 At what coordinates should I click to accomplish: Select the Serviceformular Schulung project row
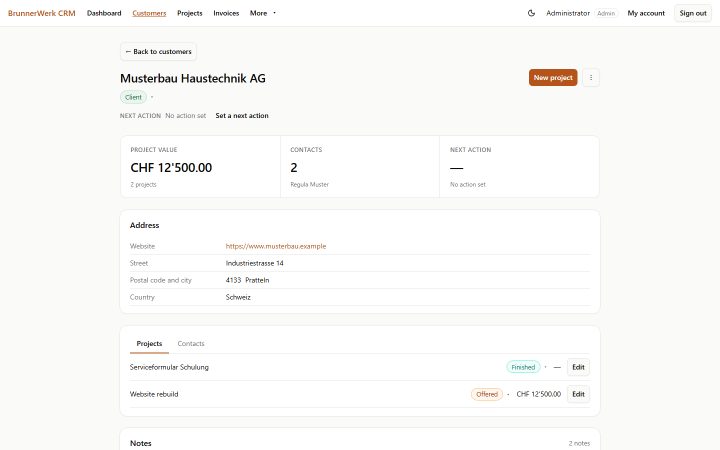pyautogui.click(x=360, y=367)
